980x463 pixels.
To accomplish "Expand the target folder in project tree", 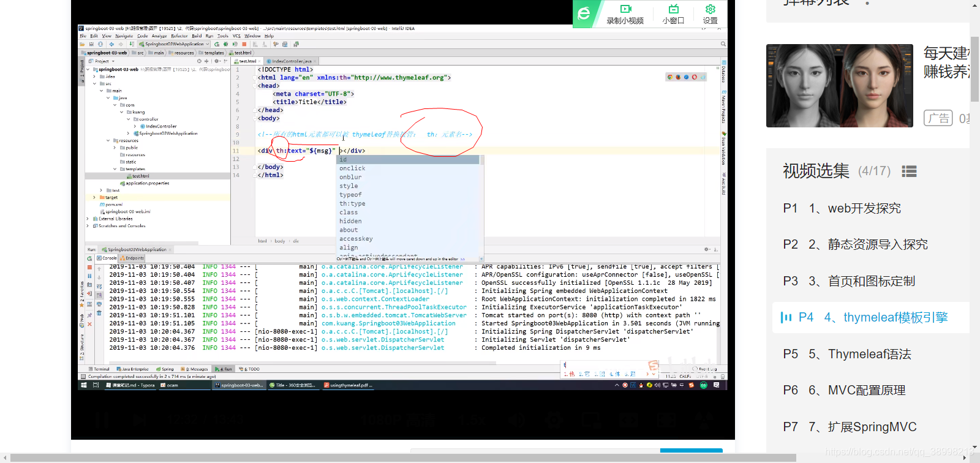I will (94, 198).
